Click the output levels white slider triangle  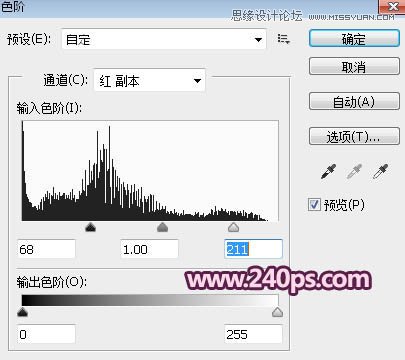[277, 312]
